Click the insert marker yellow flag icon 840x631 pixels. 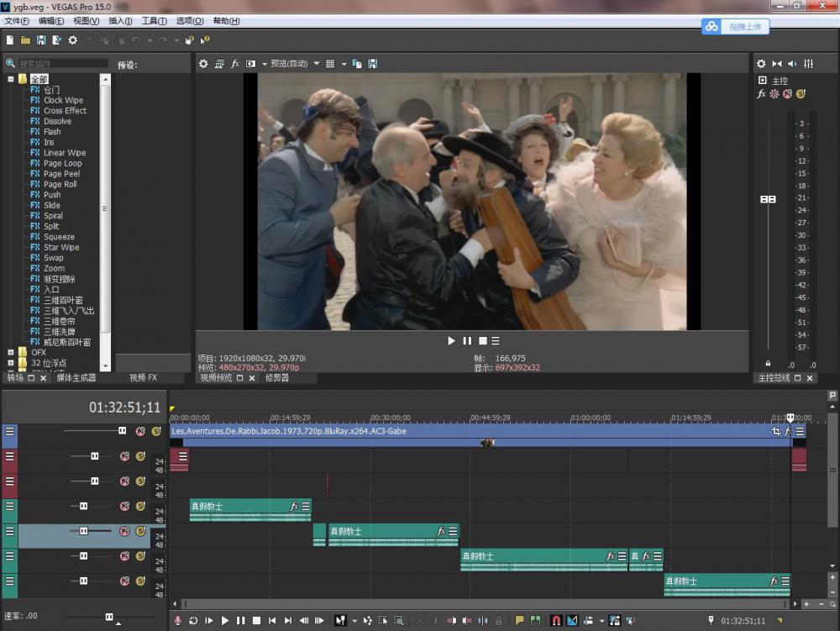[519, 620]
